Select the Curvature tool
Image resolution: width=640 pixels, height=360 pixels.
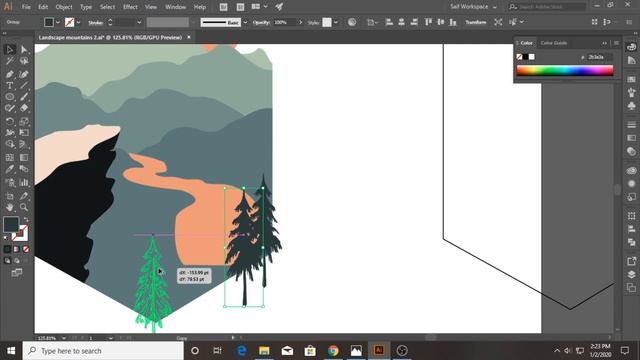click(x=24, y=74)
